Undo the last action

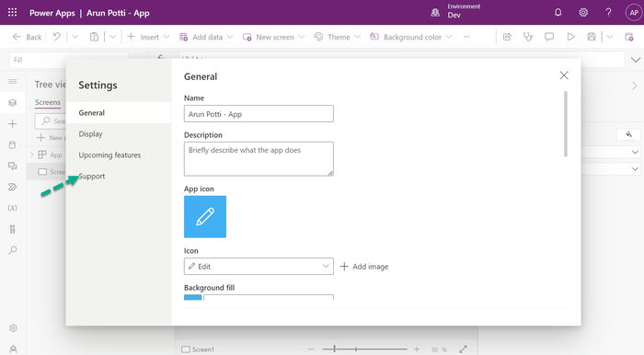pyautogui.click(x=56, y=37)
